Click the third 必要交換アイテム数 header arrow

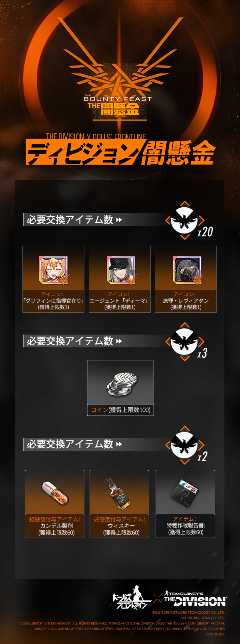(x=119, y=444)
